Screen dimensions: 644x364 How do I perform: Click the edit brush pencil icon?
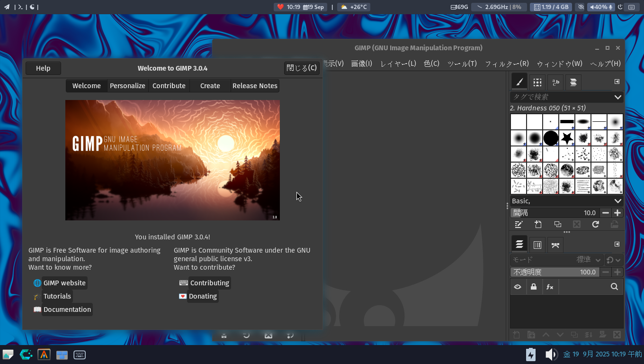(519, 225)
